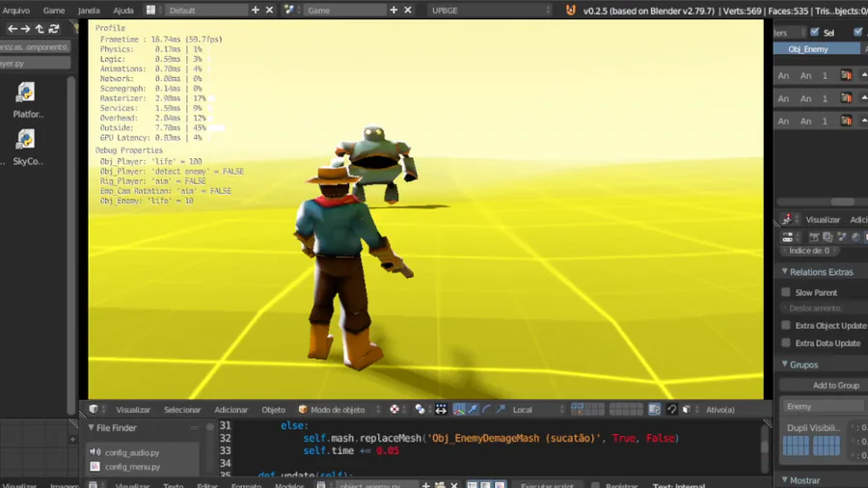Click the text editor vertical scrollbar
Image resolution: width=868 pixels, height=488 pixels.
point(765,447)
